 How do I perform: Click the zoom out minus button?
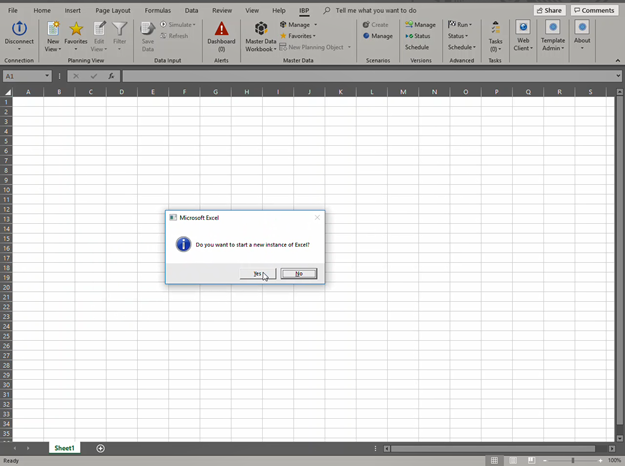[x=544, y=460]
